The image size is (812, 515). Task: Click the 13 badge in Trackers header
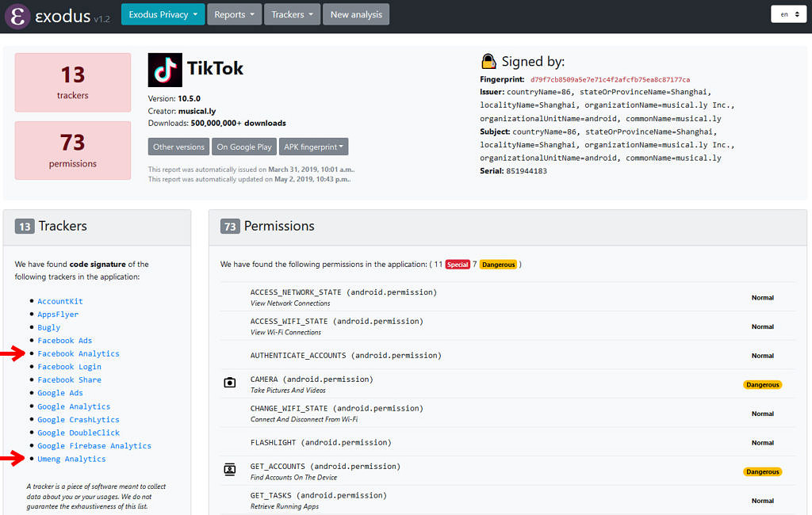pyautogui.click(x=25, y=227)
